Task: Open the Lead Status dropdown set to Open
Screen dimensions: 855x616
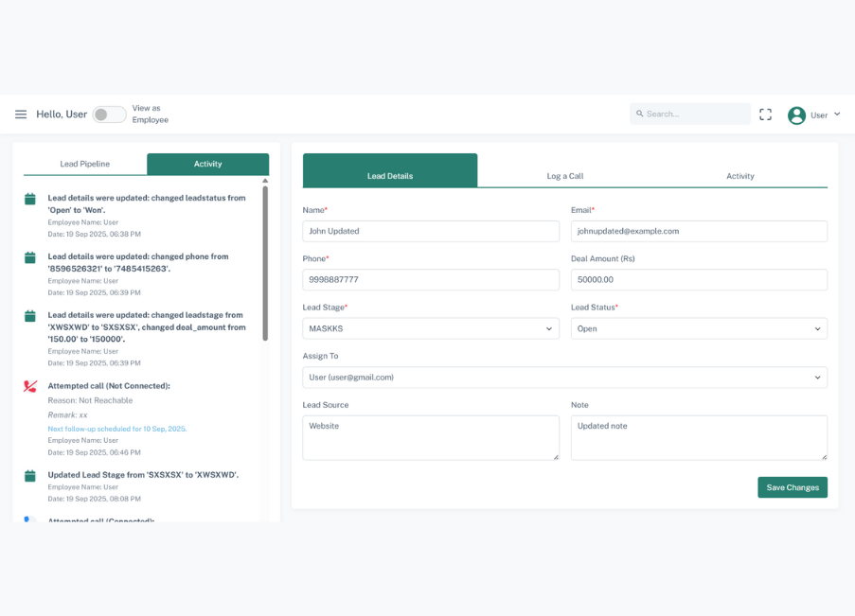Action: coord(699,328)
